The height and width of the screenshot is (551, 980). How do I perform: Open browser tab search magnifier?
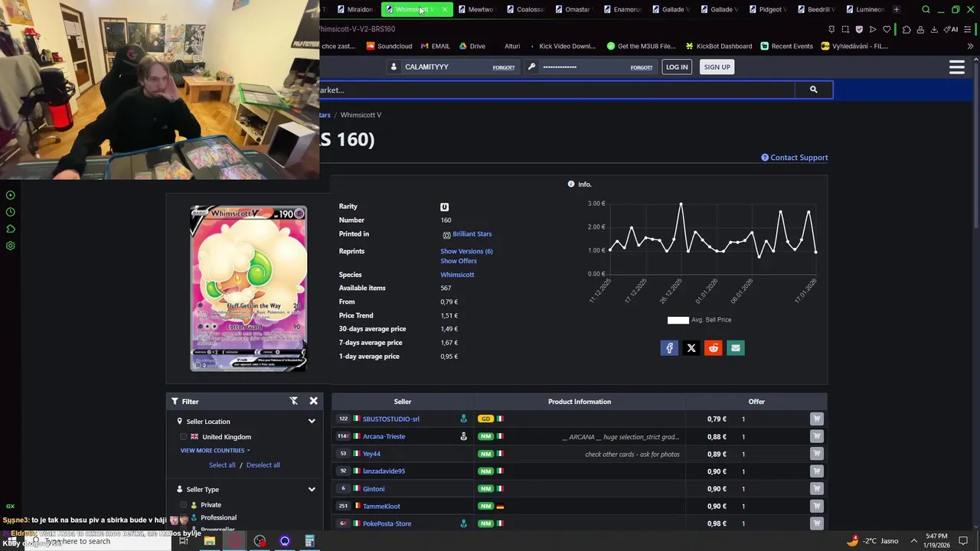click(x=926, y=9)
